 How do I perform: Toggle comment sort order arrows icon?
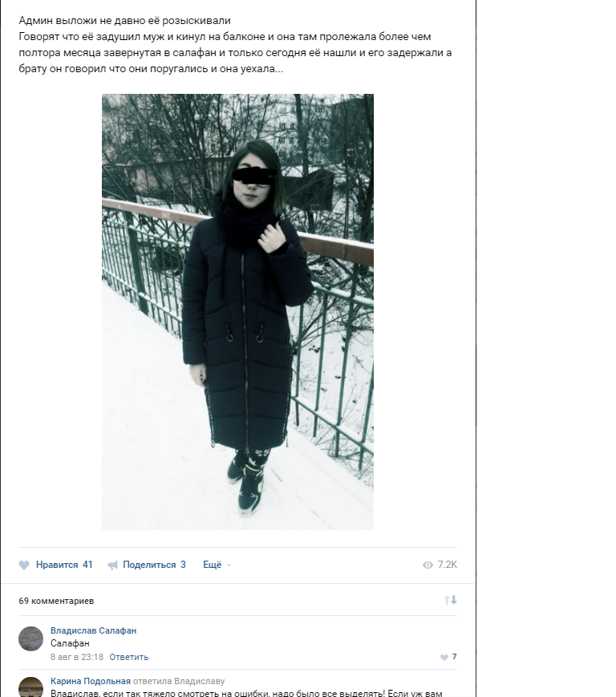(x=450, y=600)
